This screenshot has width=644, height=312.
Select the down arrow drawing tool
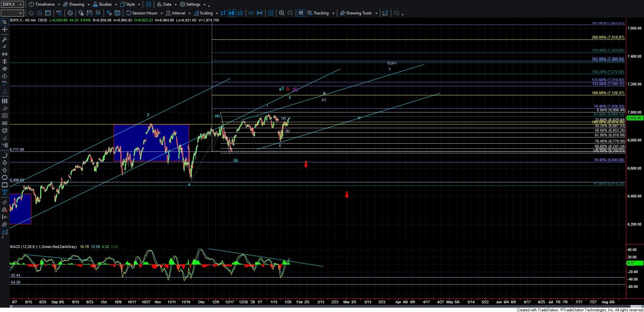(x=5, y=163)
